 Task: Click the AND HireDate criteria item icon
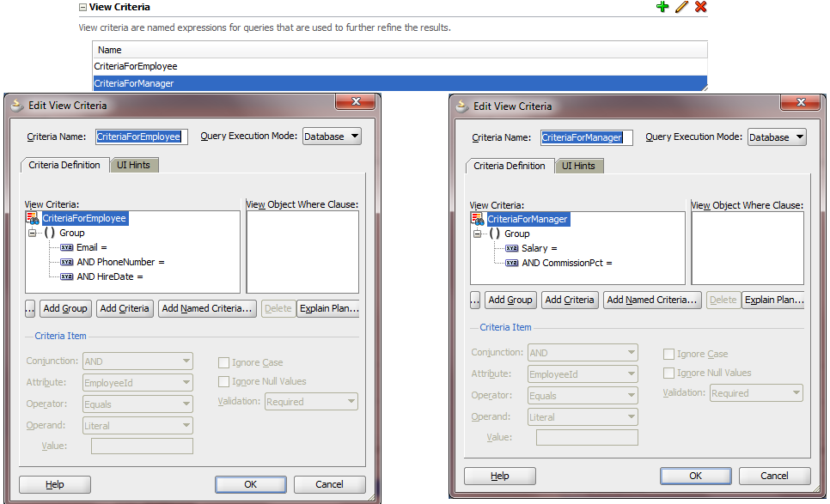pyautogui.click(x=67, y=276)
